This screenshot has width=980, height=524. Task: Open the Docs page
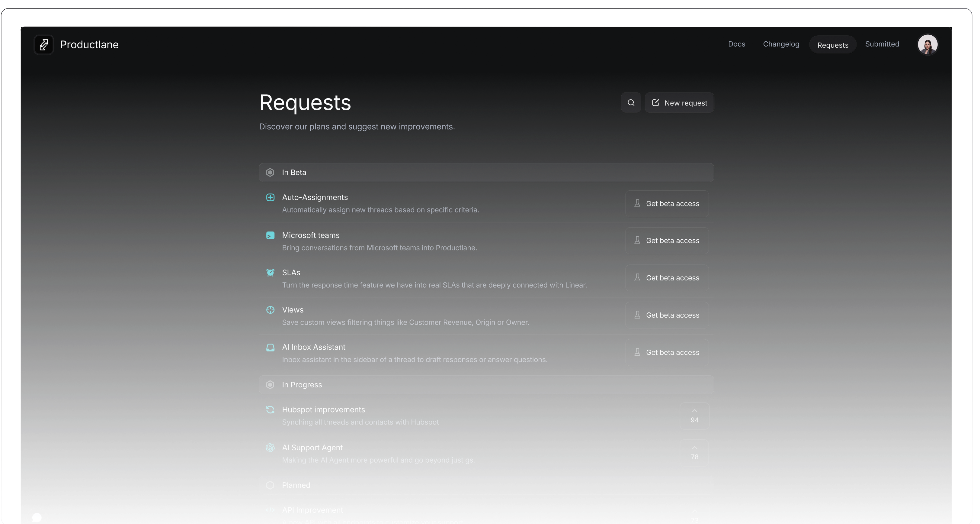coord(737,44)
